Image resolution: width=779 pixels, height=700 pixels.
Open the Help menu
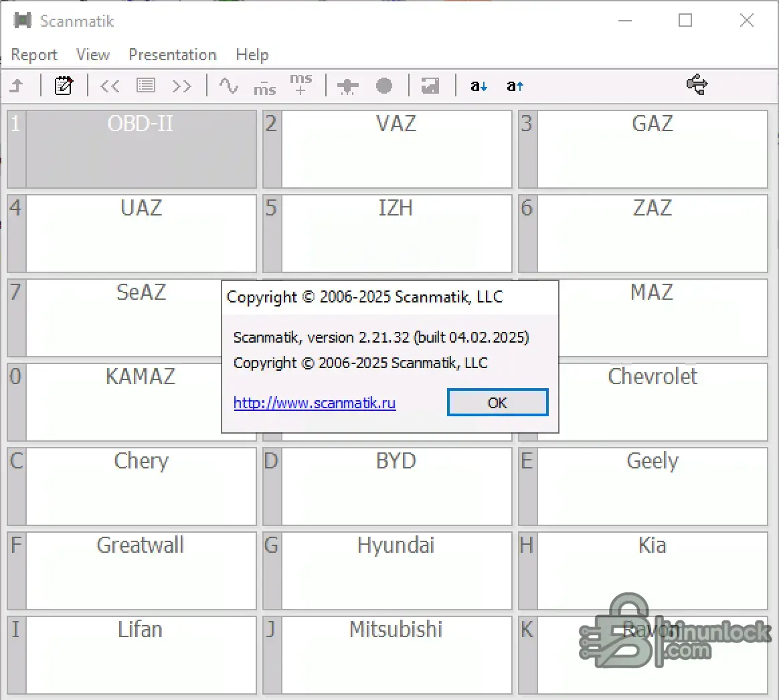252,55
